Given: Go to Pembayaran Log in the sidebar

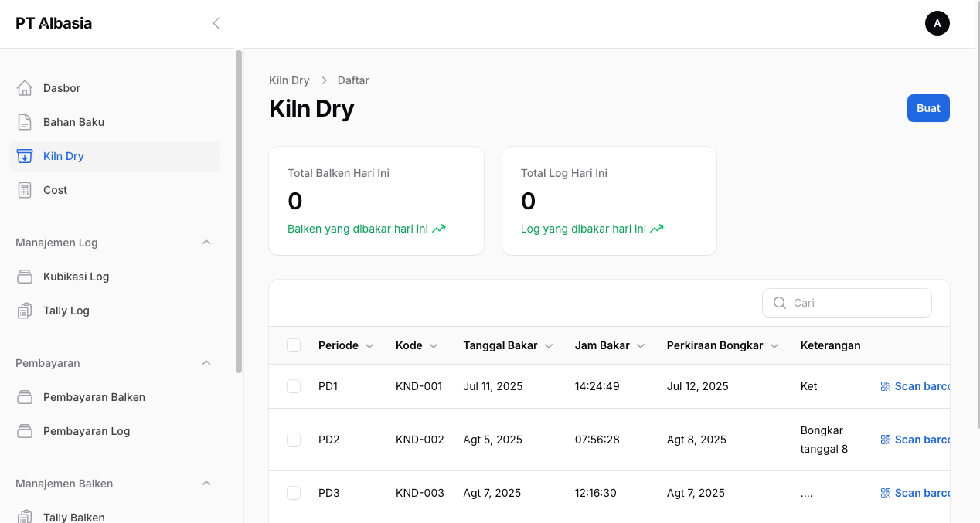Looking at the screenshot, I should [x=87, y=431].
